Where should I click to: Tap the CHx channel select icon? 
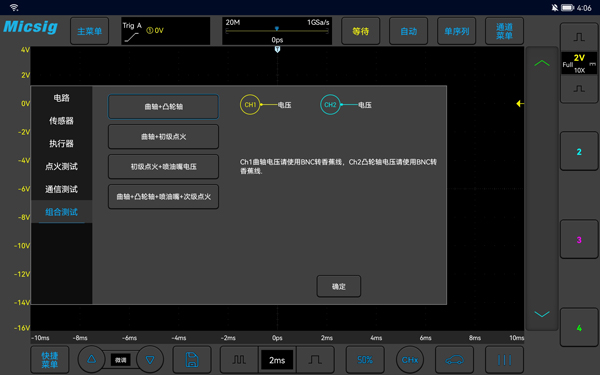410,360
